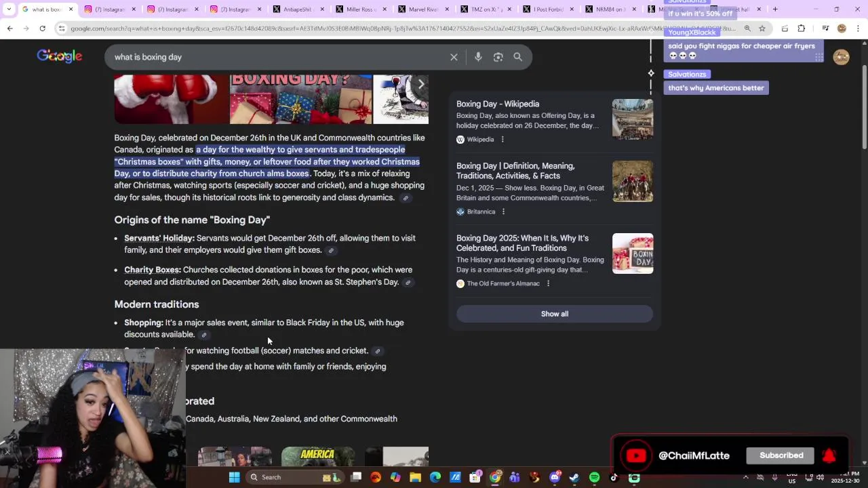Click the Show all sources button
This screenshot has height=488, width=868.
coord(555,314)
